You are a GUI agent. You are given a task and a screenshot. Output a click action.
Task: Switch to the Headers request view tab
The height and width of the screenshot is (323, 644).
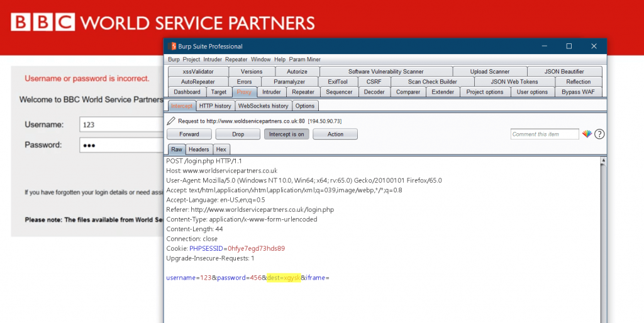(199, 150)
